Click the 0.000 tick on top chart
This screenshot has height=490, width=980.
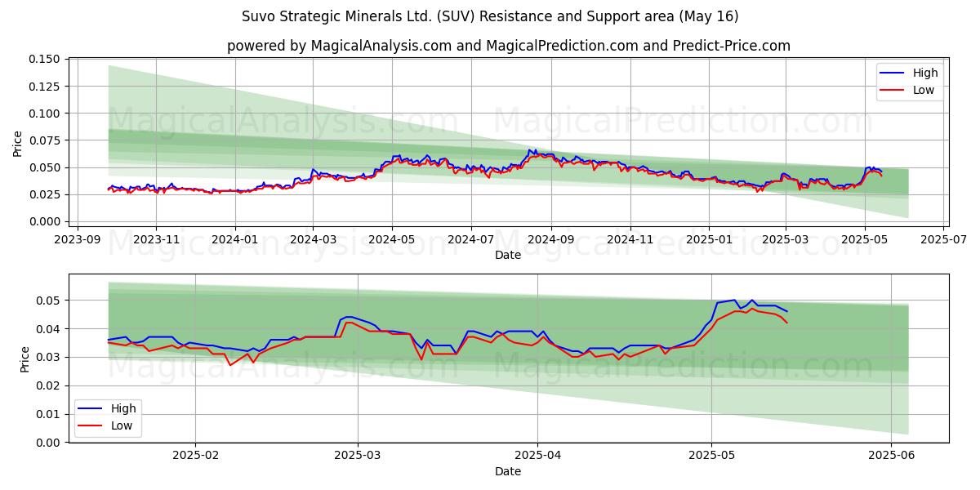pos(46,221)
